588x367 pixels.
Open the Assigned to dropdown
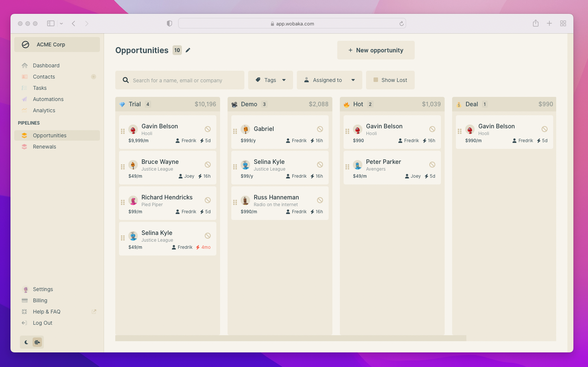tap(329, 80)
